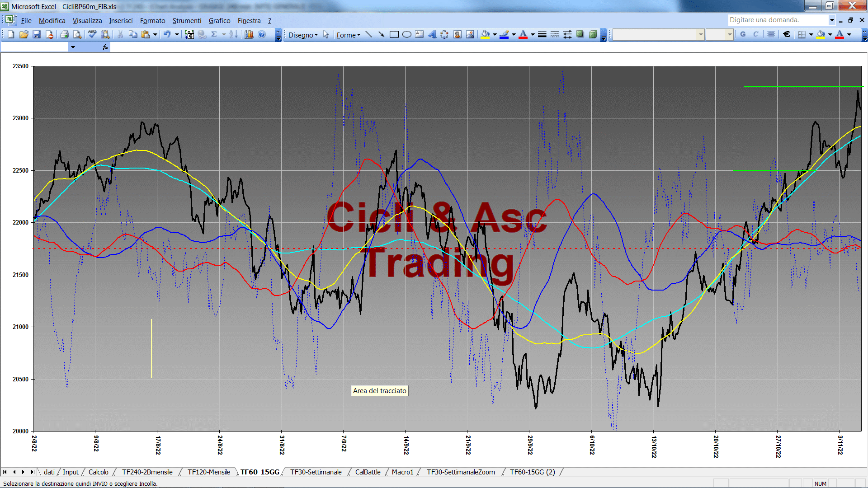Switch to the TF240-2Bmensile sheet tab
The width and height of the screenshot is (868, 488).
(147, 472)
